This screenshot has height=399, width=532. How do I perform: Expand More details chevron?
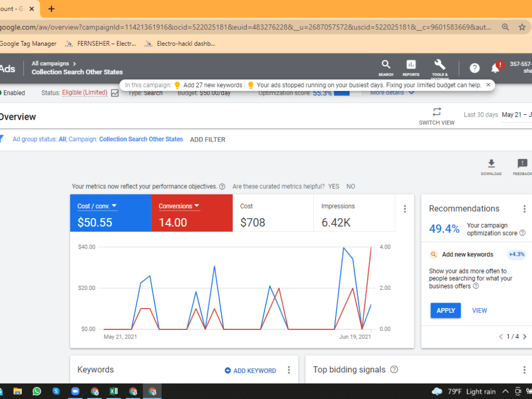[412, 93]
